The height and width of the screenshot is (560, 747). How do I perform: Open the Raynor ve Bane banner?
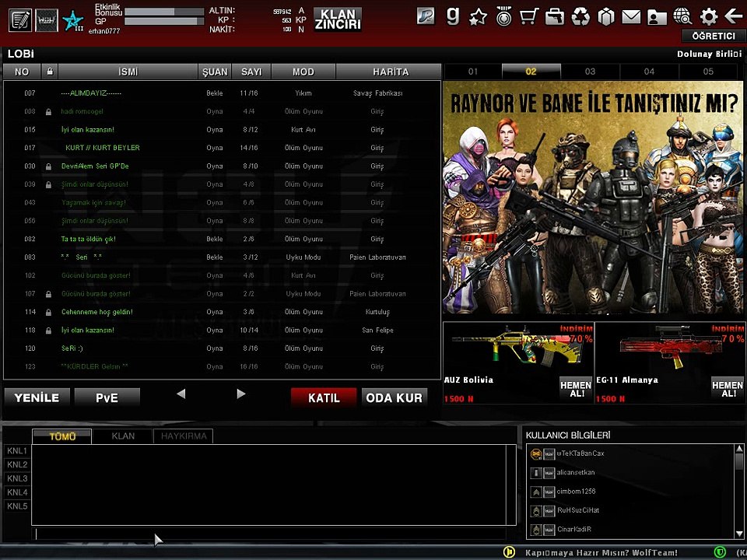pyautogui.click(x=593, y=197)
